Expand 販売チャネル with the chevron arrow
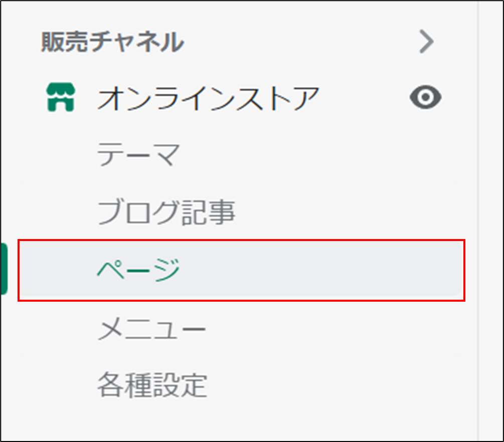Image resolution: width=504 pixels, height=442 pixels. [427, 42]
